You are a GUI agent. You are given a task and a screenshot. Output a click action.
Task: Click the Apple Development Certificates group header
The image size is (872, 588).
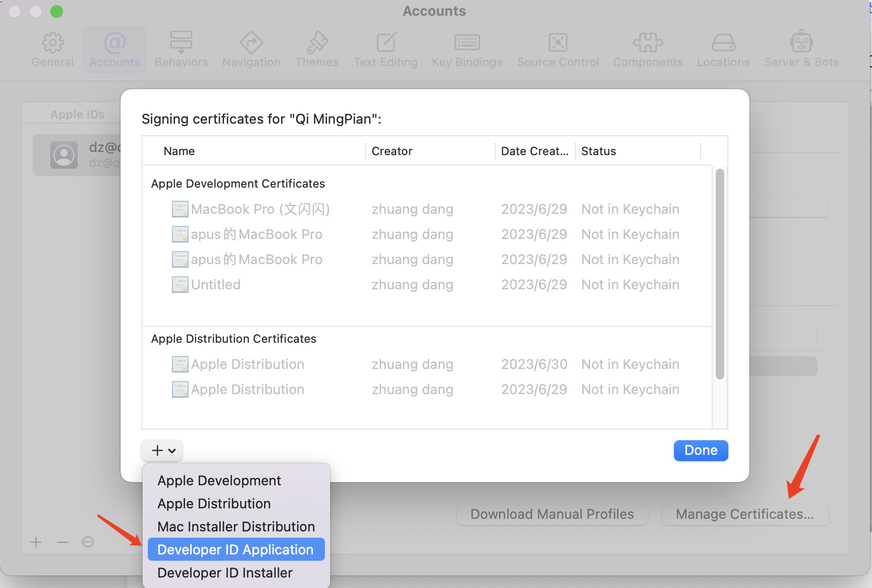pos(238,183)
